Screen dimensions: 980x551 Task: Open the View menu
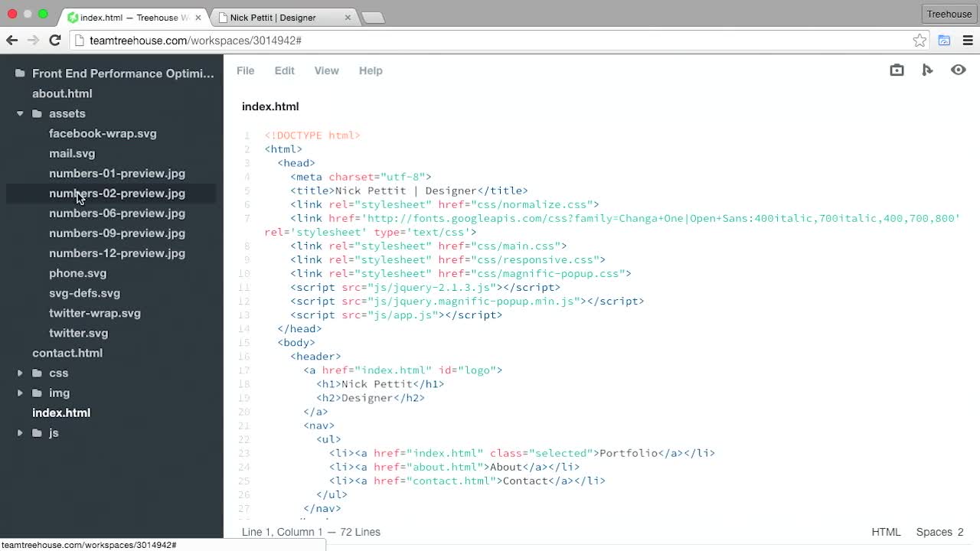[326, 70]
